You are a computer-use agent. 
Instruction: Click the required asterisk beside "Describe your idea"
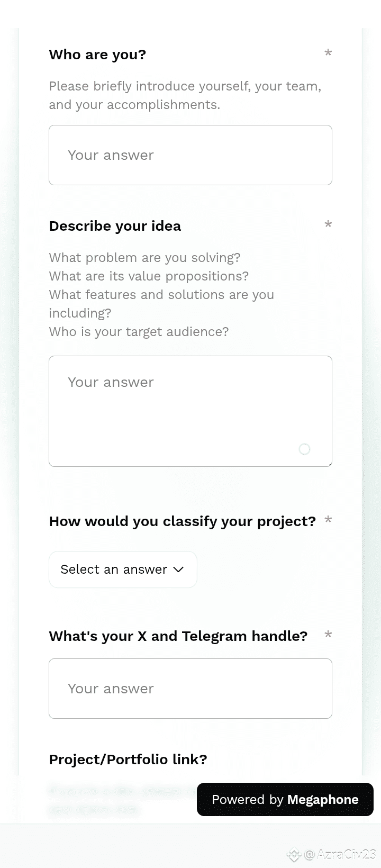point(328,224)
